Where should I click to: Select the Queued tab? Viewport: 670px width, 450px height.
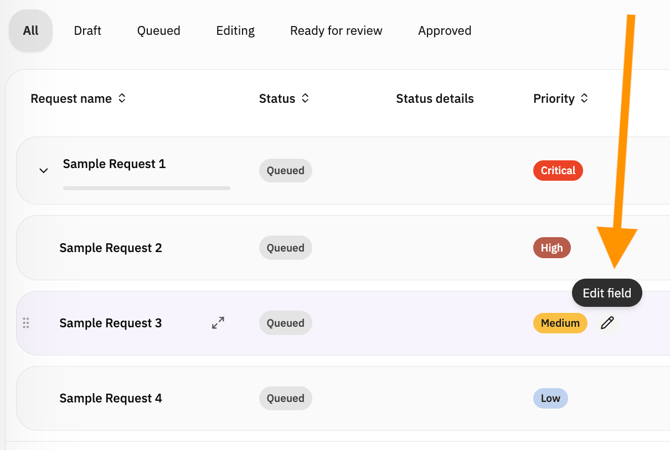(x=159, y=31)
